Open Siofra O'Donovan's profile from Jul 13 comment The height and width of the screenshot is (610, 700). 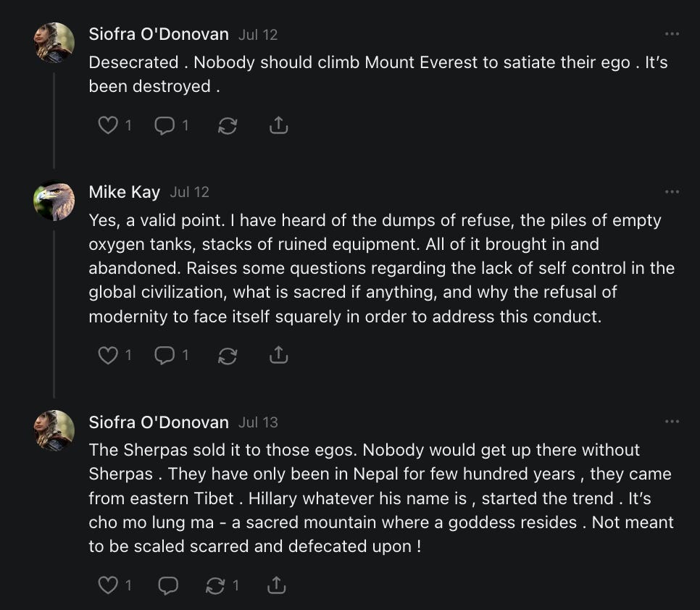click(158, 422)
